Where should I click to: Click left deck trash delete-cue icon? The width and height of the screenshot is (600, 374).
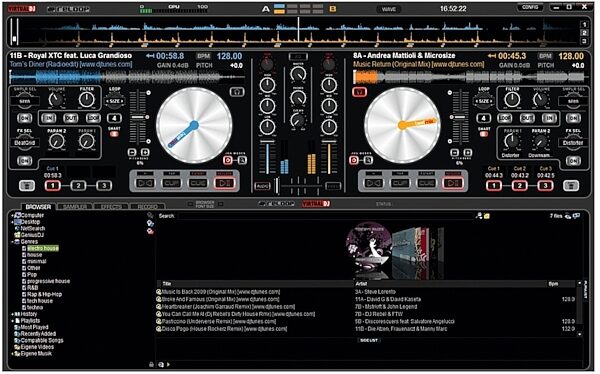click(x=27, y=186)
